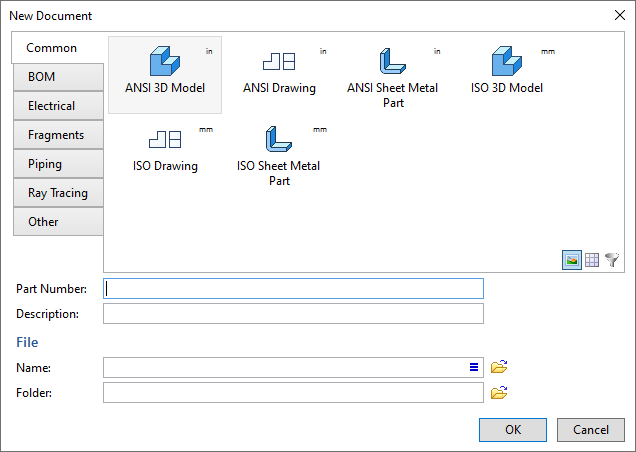Switch to the Piping tab
The width and height of the screenshot is (636, 452).
(x=58, y=164)
